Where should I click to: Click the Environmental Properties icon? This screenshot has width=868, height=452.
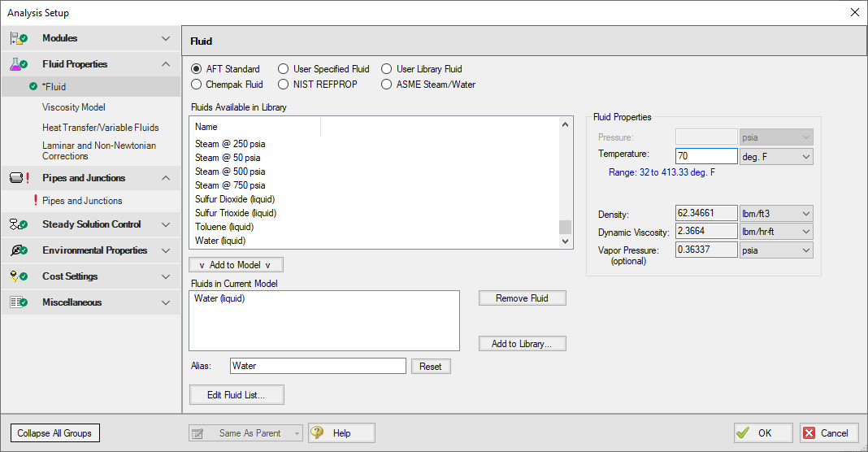20,250
